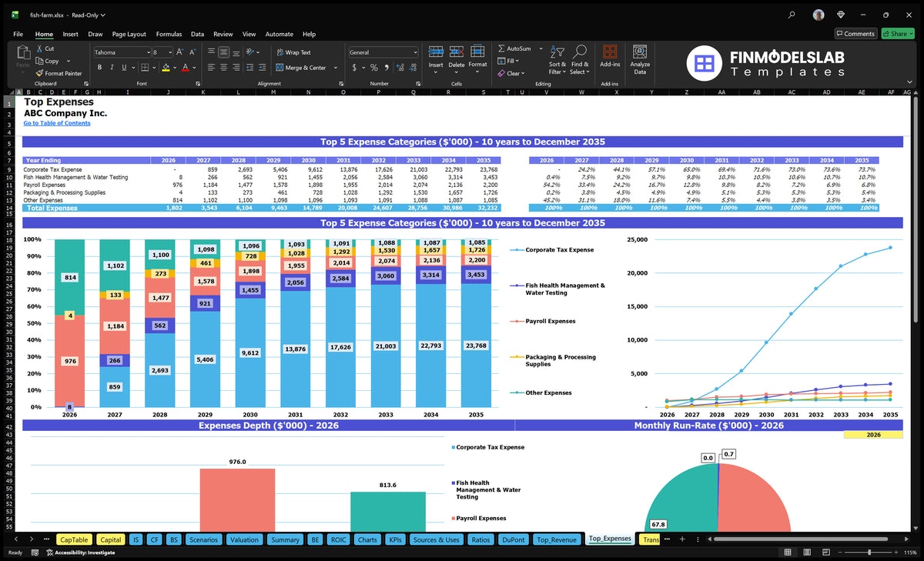This screenshot has height=561, width=924.
Task: Click Accessibility: Investigate in status bar
Action: tap(80, 553)
